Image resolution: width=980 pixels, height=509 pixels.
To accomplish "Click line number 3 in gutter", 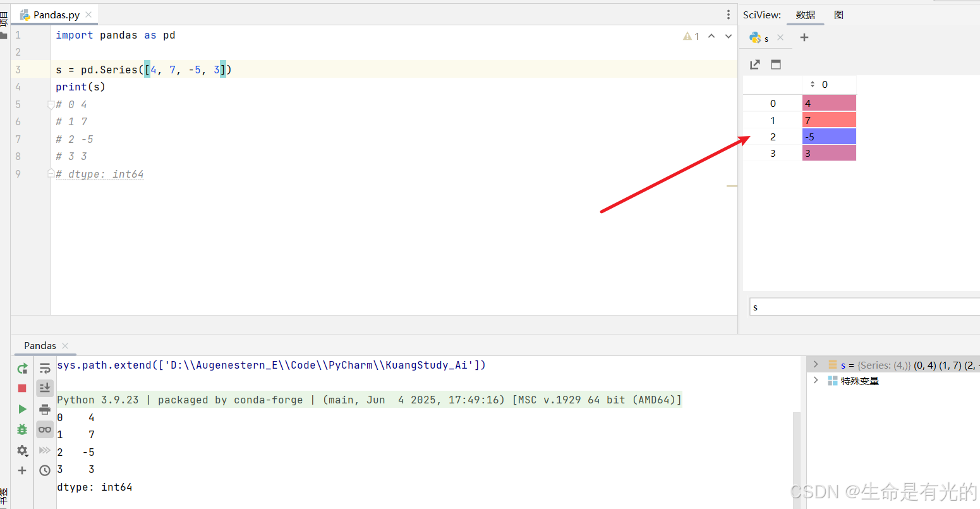I will click(18, 70).
